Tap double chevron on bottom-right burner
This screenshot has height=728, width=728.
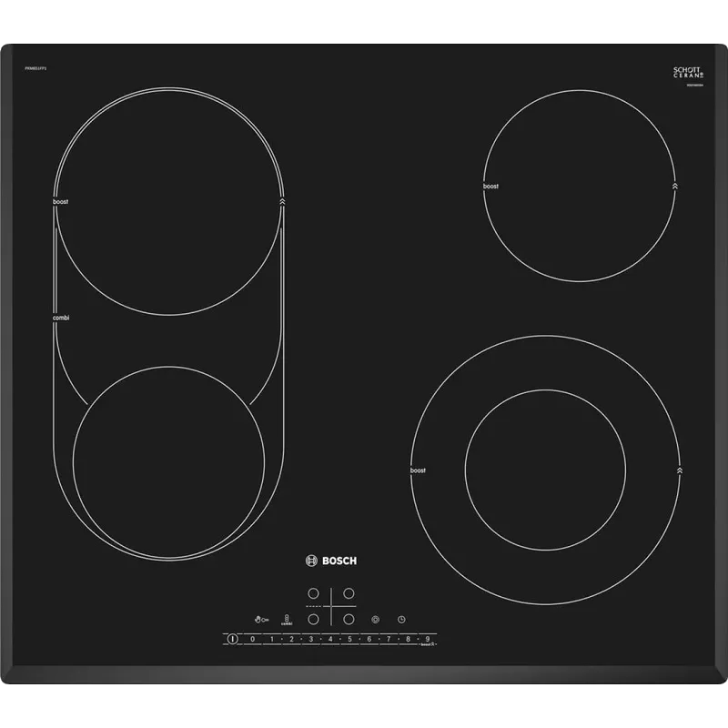[x=679, y=470]
